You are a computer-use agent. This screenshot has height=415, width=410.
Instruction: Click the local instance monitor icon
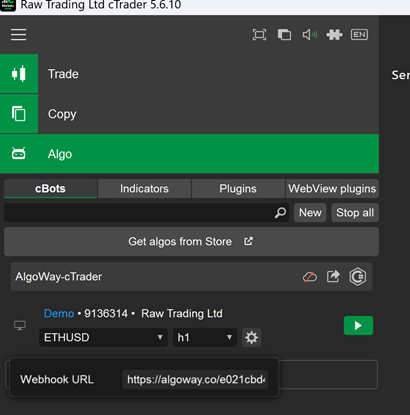pos(20,325)
